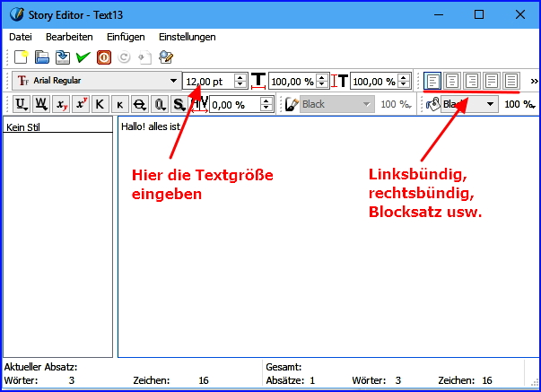Image resolution: width=541 pixels, height=392 pixels.
Task: Increase character width scaling stepper
Action: point(322,77)
